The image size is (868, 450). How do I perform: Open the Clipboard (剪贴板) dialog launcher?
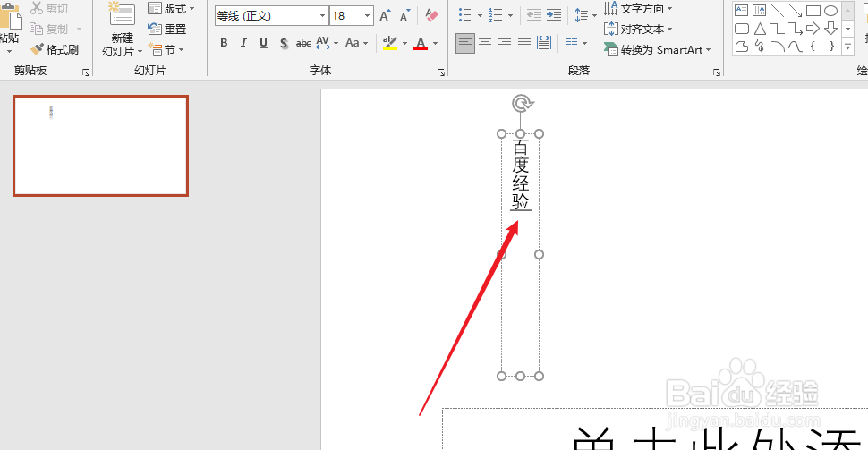pos(86,72)
